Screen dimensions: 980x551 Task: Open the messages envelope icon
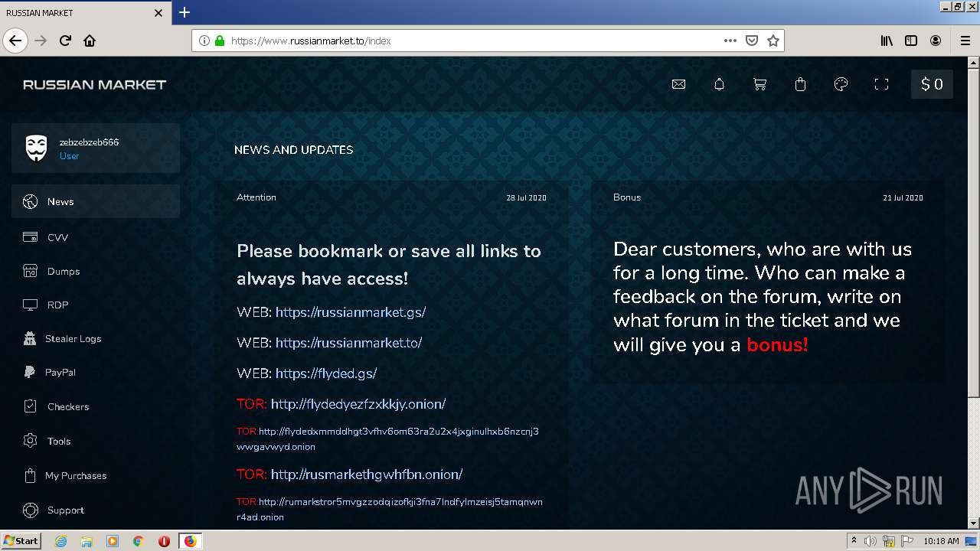click(x=678, y=84)
